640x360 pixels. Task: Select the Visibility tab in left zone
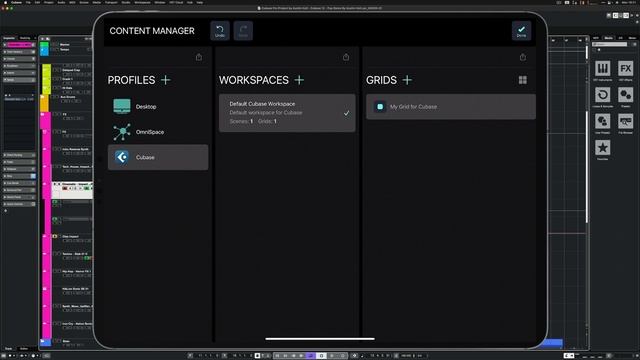25,38
